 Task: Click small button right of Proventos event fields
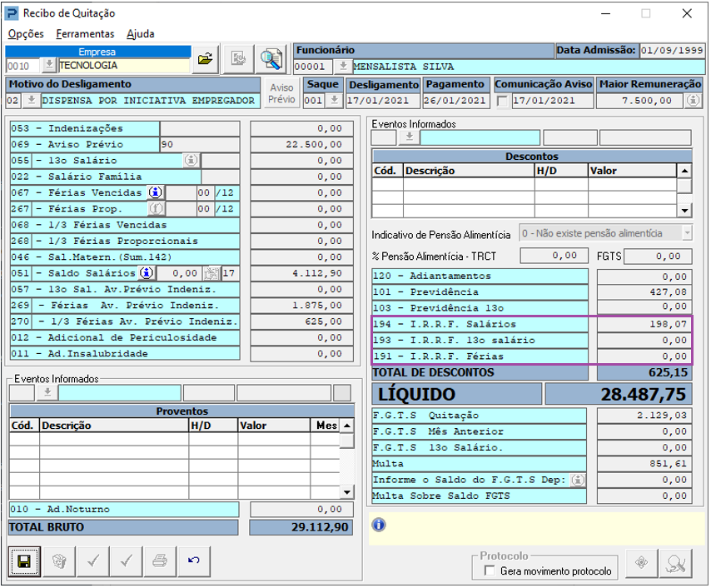(x=342, y=392)
